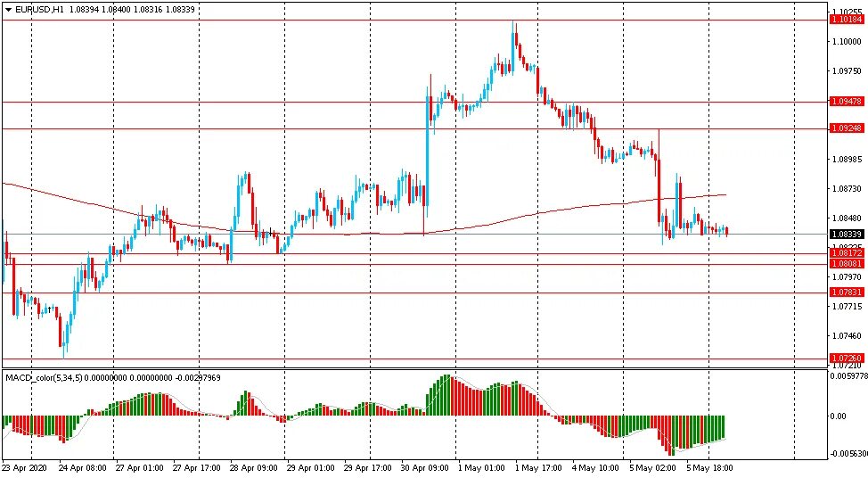Screen dimensions: 868x478
Task: Select the 1.08081 price level label
Action: tap(847, 264)
